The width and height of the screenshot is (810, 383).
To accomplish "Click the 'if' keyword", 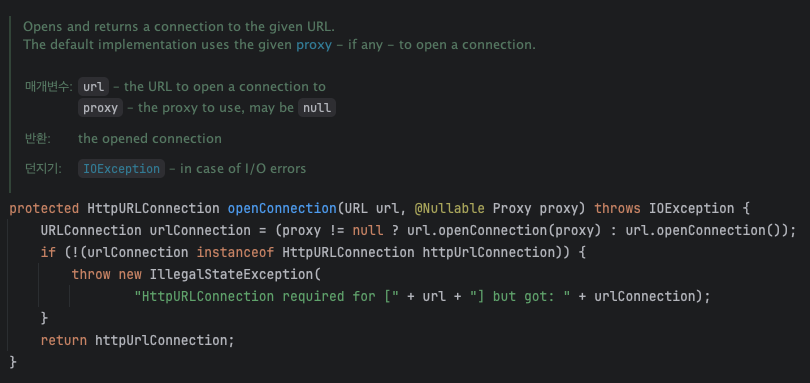I will [x=49, y=253].
